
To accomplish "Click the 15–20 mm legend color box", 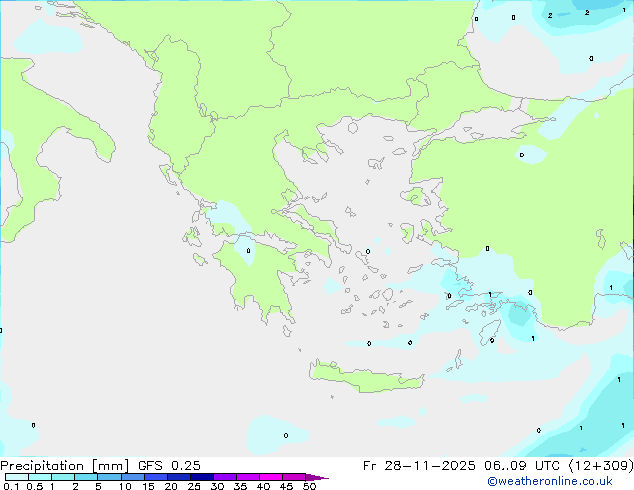I will pos(155,477).
